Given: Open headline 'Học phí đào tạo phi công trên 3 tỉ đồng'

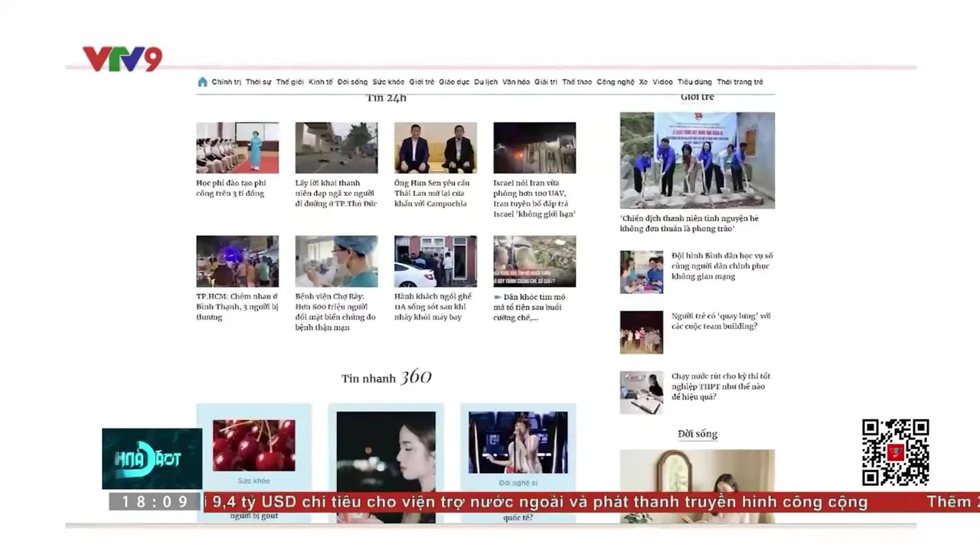Looking at the screenshot, I should (x=231, y=188).
